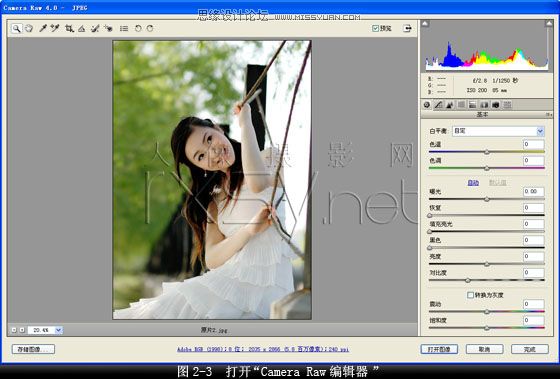
Task: Click the Contrast value field
Action: 534,273
